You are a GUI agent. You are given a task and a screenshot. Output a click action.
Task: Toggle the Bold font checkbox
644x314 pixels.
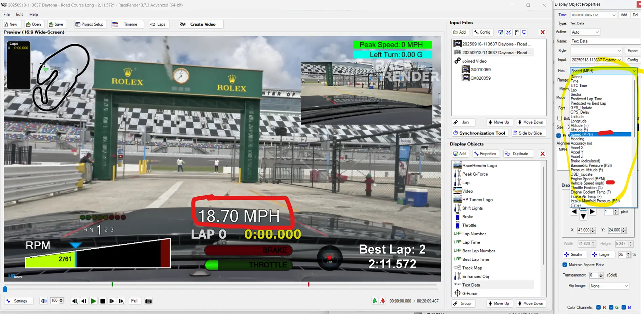pyautogui.click(x=560, y=118)
